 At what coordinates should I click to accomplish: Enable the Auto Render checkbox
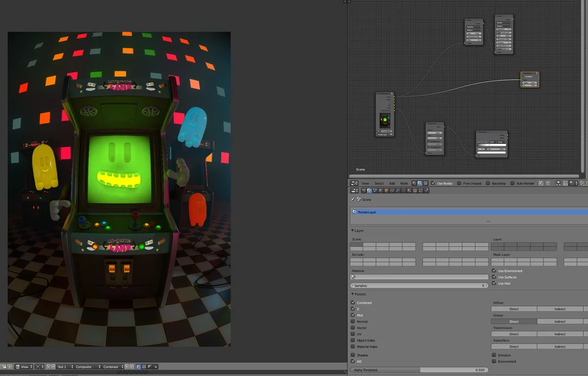click(x=512, y=183)
